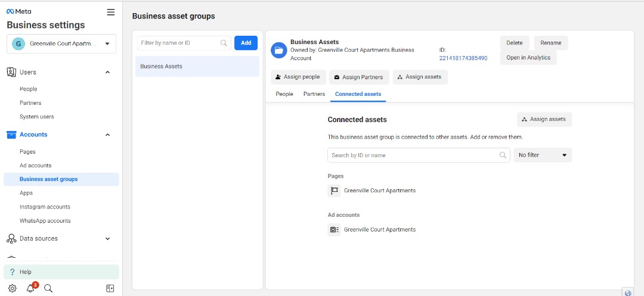Open WhatsApp accounts in sidebar
644x296 pixels.
[45, 221]
